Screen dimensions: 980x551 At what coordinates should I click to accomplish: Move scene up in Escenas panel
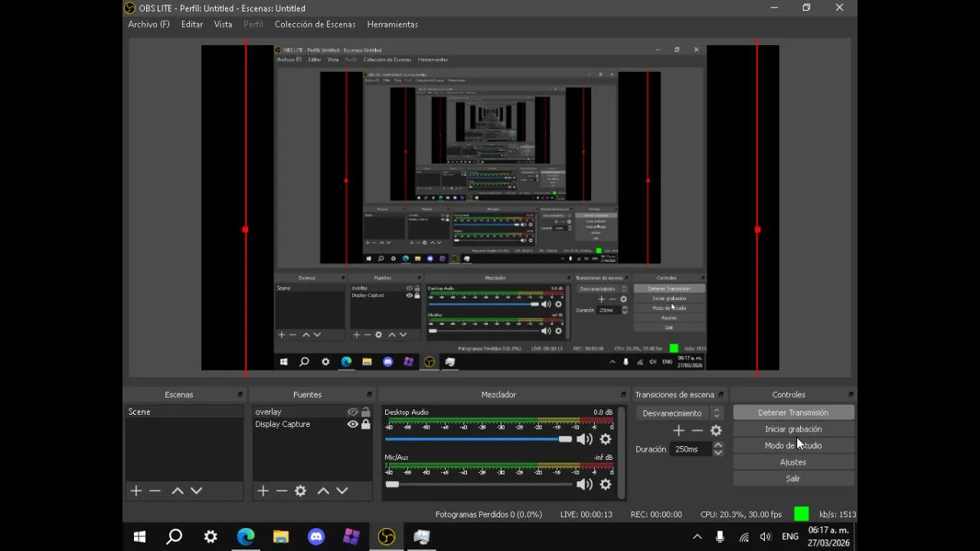point(178,491)
